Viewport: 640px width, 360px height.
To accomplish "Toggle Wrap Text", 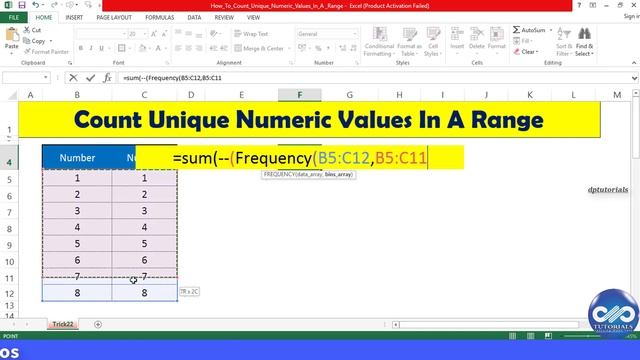I will pos(251,34).
